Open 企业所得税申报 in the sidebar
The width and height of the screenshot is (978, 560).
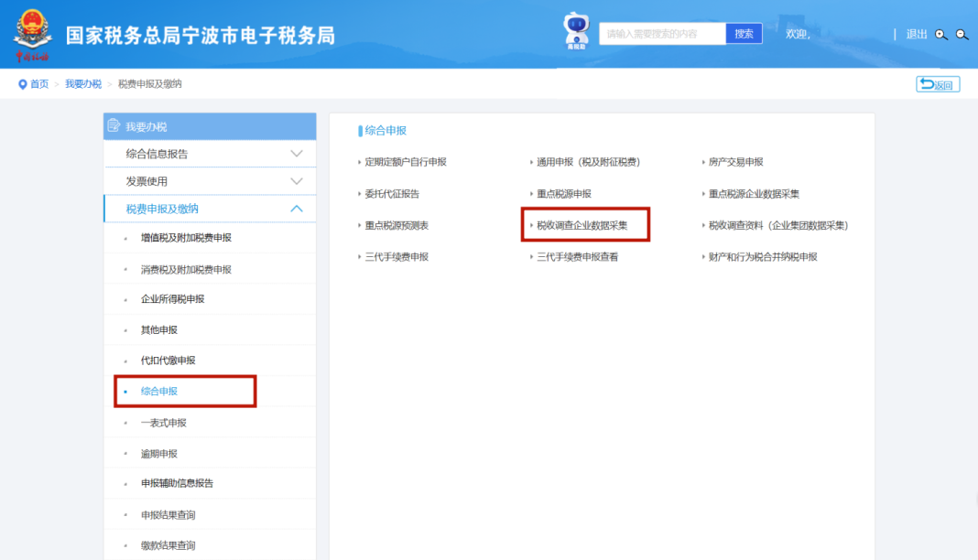pos(172,299)
